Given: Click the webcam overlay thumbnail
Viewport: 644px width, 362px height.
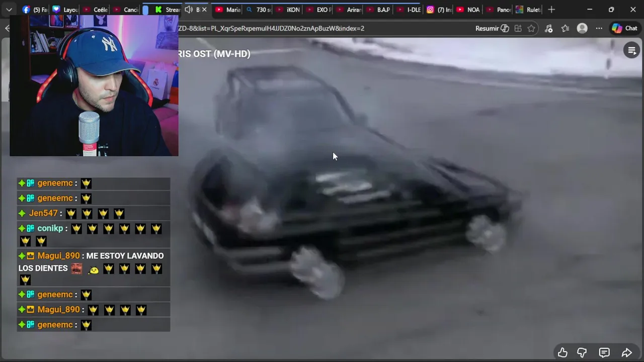Looking at the screenshot, I should pyautogui.click(x=94, y=85).
